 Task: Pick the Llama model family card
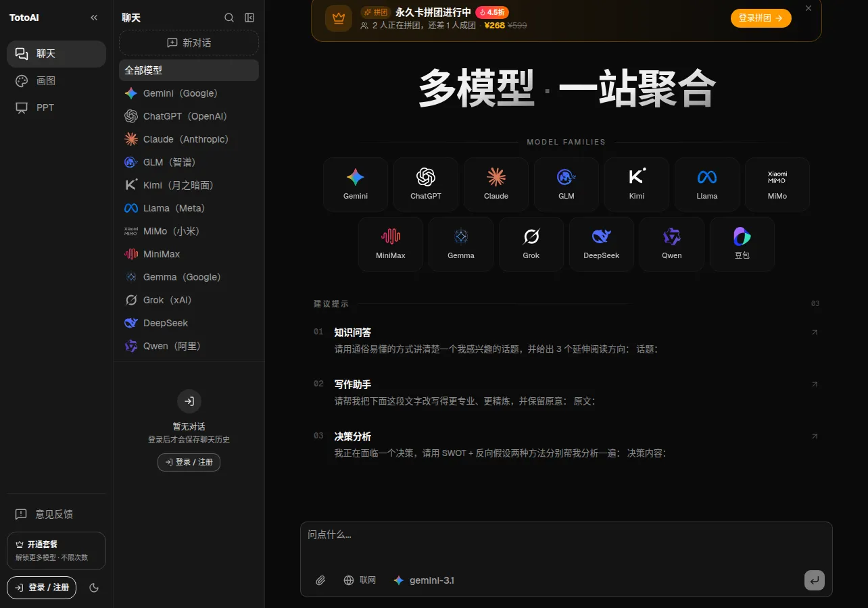coord(707,184)
